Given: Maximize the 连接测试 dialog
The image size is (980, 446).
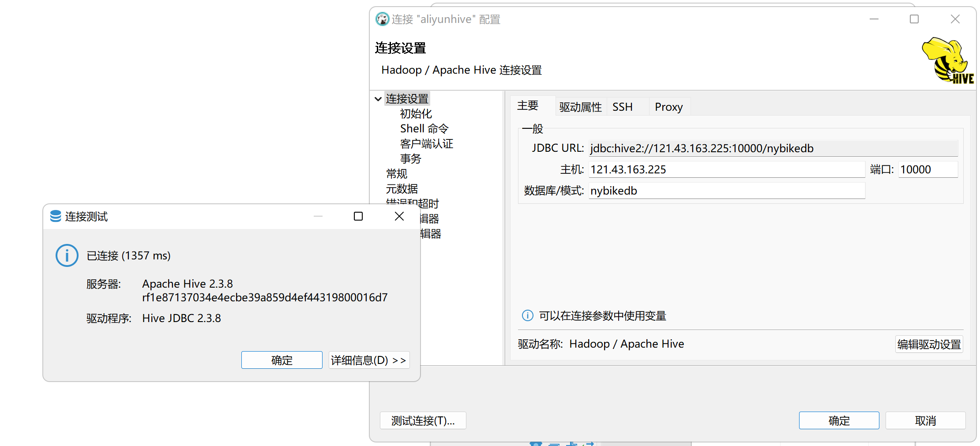Looking at the screenshot, I should (x=358, y=216).
